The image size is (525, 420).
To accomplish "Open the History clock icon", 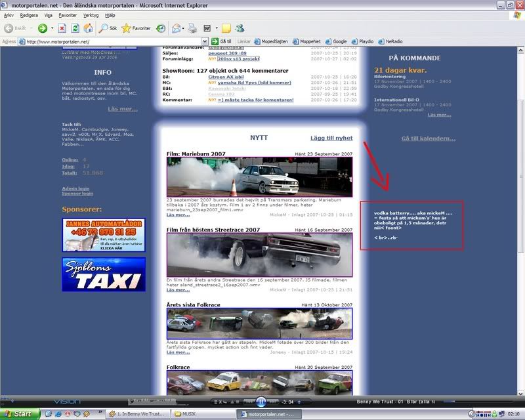I will point(161,28).
